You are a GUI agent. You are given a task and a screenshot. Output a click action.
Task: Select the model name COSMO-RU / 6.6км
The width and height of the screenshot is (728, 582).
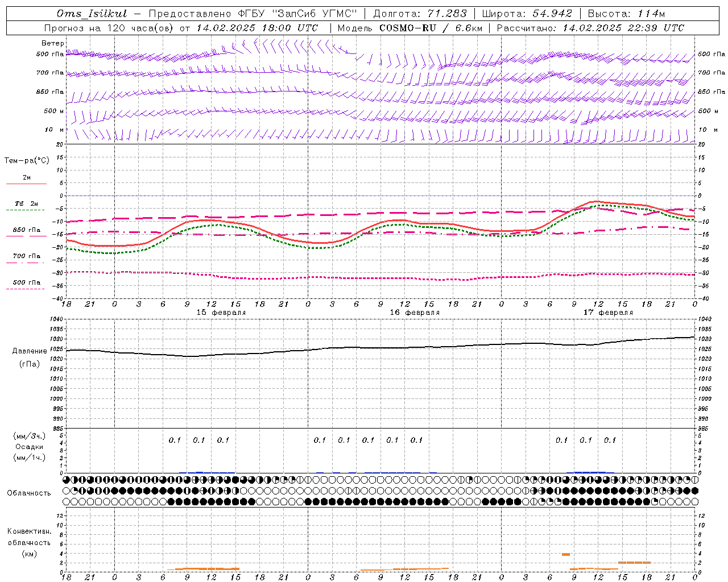pyautogui.click(x=431, y=28)
